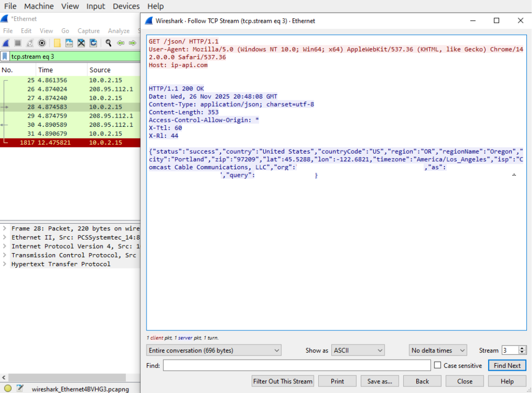Open the Analyze menu in Wireshark
Viewport: 532px width, 393px height.
[119, 31]
